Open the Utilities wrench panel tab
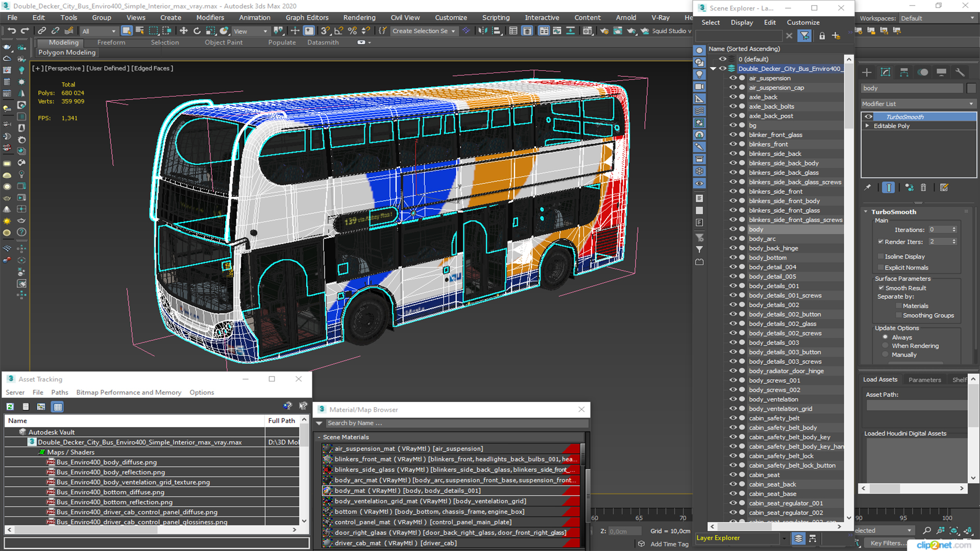 (x=960, y=72)
